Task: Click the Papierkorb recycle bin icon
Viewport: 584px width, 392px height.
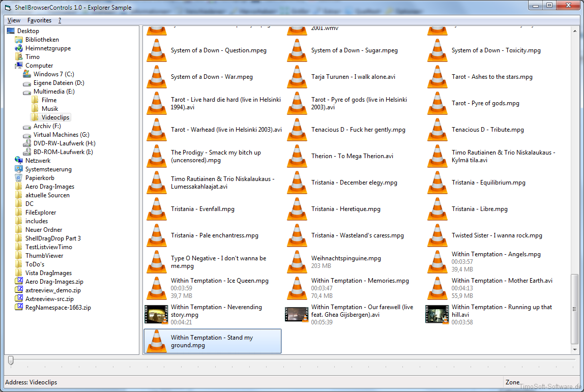Action: click(x=19, y=178)
